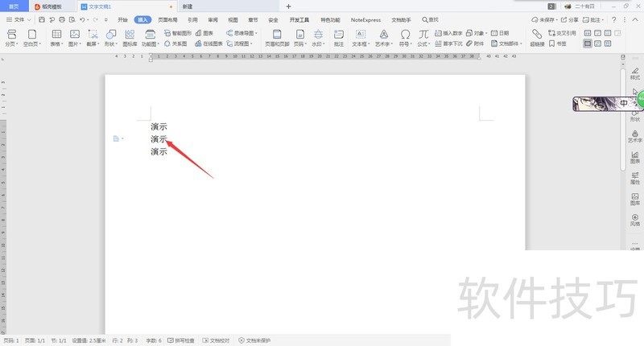Toggle spell check (拼写检查) in status bar
Screen dimensions: 644x346
pos(181,340)
